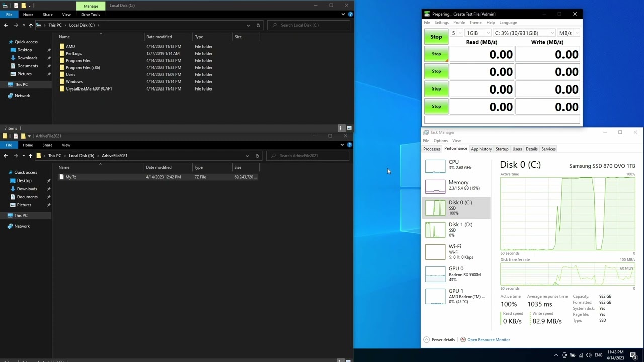This screenshot has width=644, height=362.
Task: Click the first small Stop button with red corner
Action: click(436, 54)
